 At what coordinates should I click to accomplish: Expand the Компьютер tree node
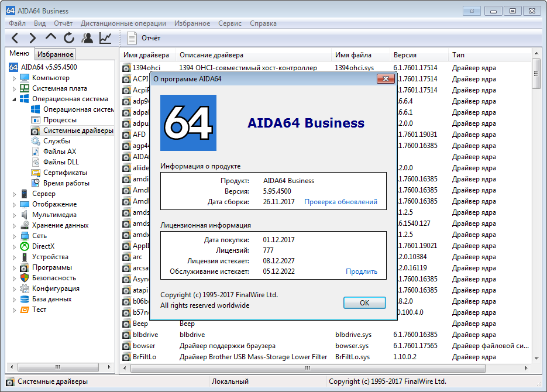15,78
